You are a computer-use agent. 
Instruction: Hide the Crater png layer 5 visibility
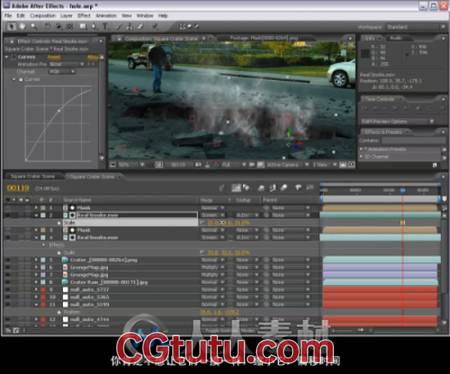(7, 260)
